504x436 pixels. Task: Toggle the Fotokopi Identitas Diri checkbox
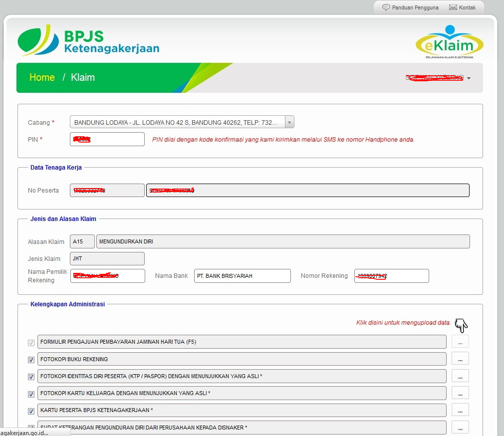[31, 377]
